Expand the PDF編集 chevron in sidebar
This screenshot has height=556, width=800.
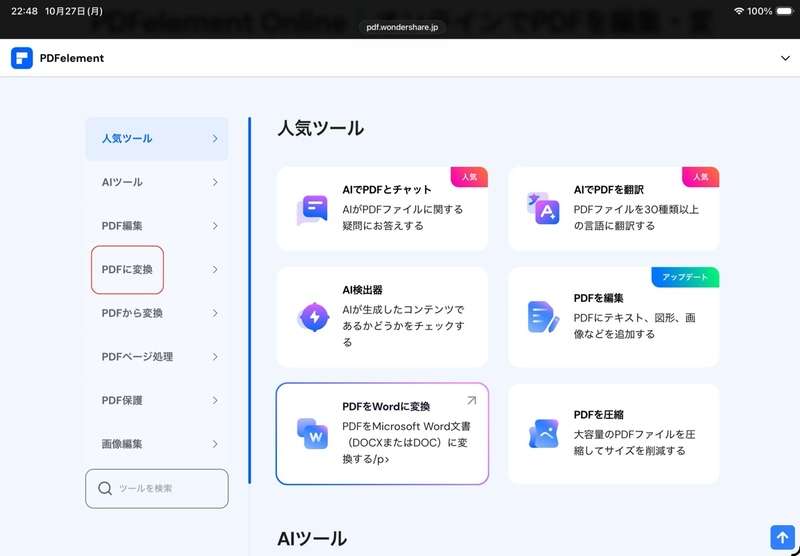point(215,226)
